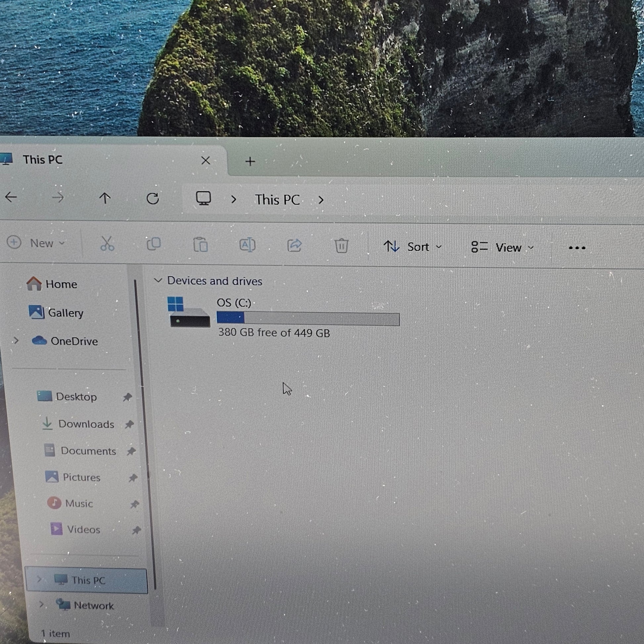
Task: Click the Share icon
Action: click(x=294, y=246)
